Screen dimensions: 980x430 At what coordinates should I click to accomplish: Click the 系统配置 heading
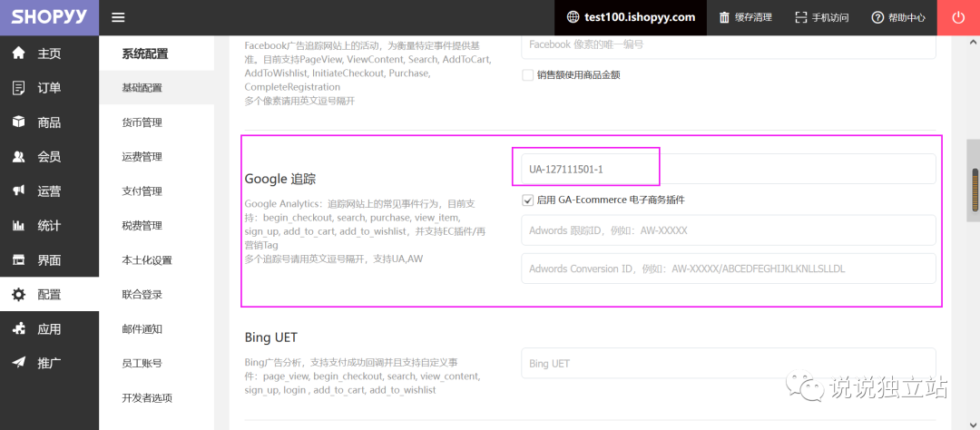point(145,54)
